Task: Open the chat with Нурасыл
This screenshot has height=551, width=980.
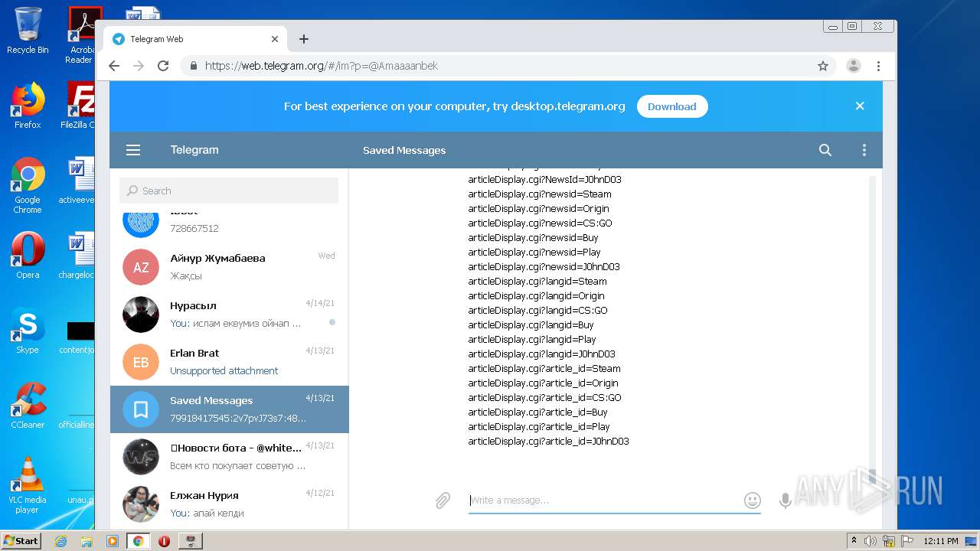Action: (x=230, y=315)
